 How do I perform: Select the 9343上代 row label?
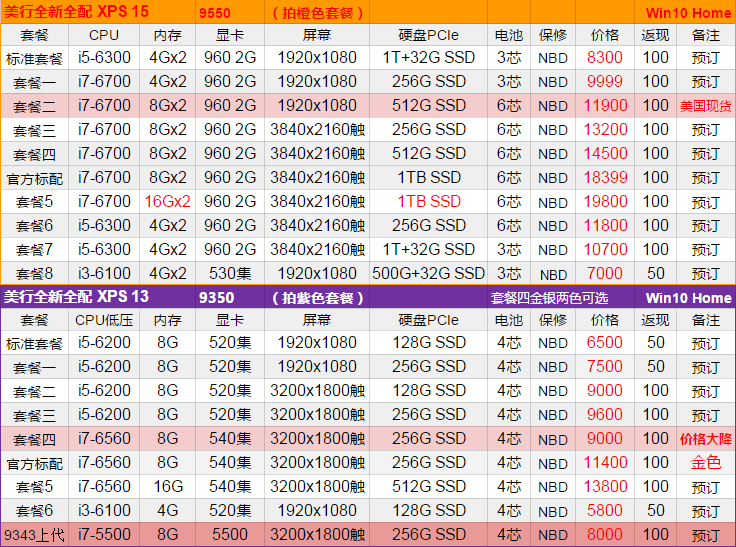[x=34, y=535]
